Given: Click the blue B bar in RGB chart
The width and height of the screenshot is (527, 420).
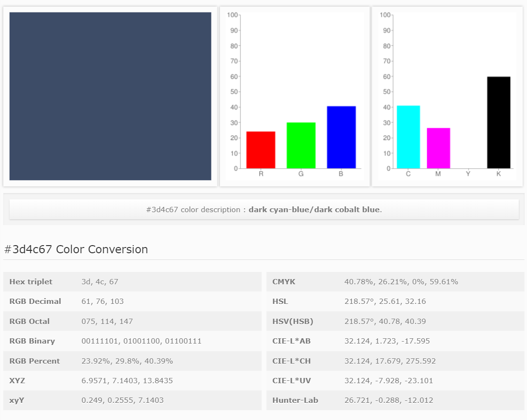Looking at the screenshot, I should 341,137.
